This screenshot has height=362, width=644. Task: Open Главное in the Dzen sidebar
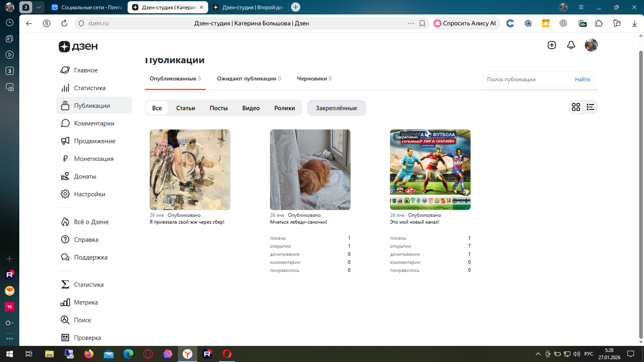pyautogui.click(x=86, y=70)
